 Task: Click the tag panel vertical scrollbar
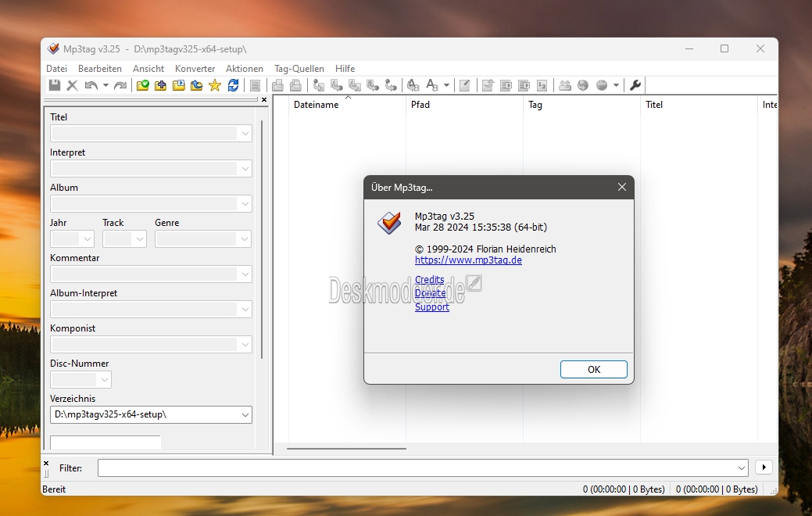[262, 239]
